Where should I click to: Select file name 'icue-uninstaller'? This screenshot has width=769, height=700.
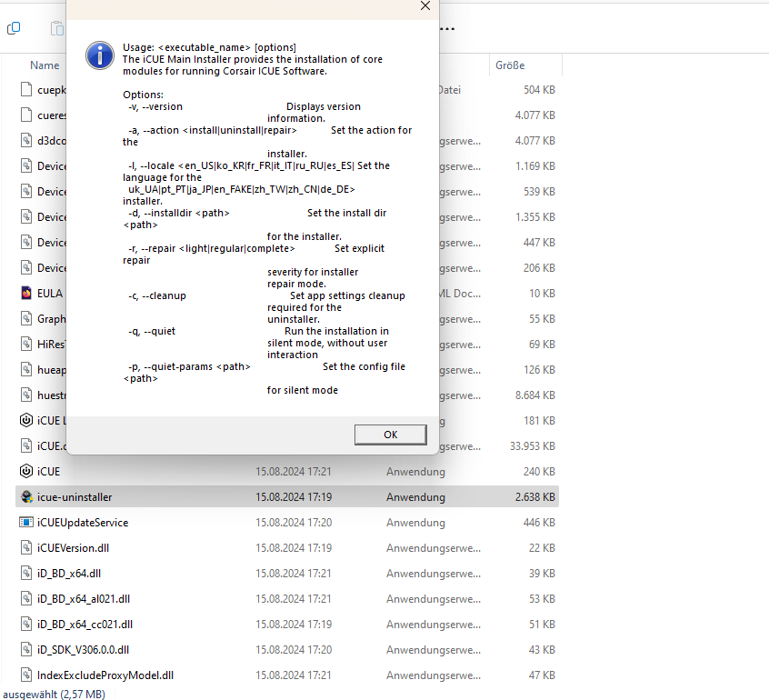[x=75, y=497]
